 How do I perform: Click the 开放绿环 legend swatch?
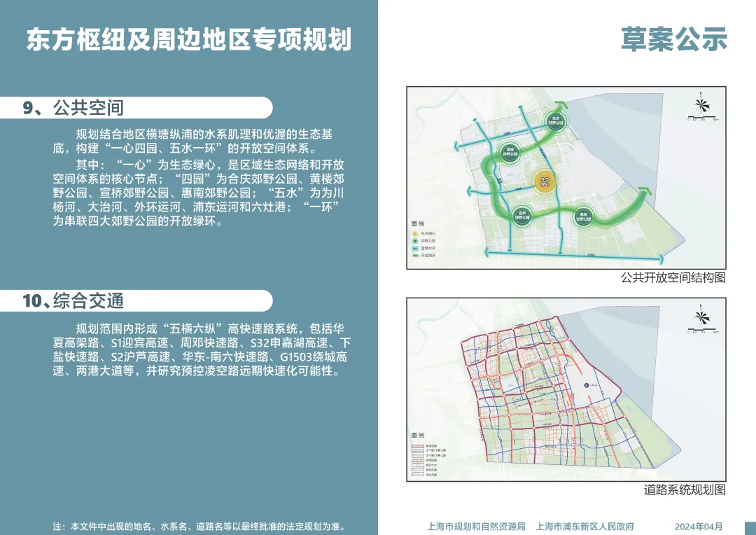pos(415,256)
